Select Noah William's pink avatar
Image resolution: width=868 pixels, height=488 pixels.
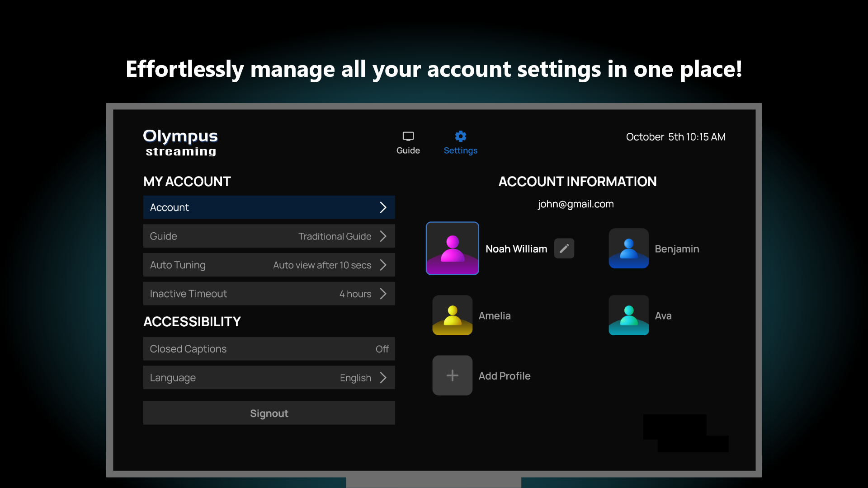click(453, 249)
